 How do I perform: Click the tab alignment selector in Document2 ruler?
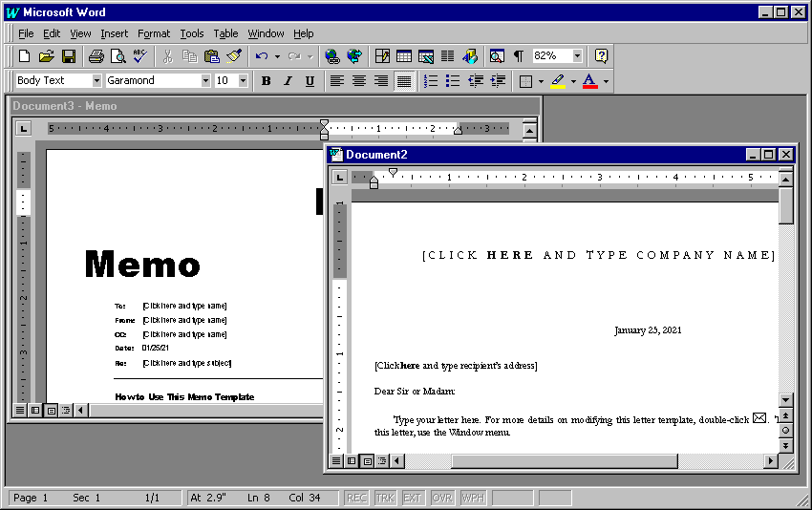tap(339, 178)
